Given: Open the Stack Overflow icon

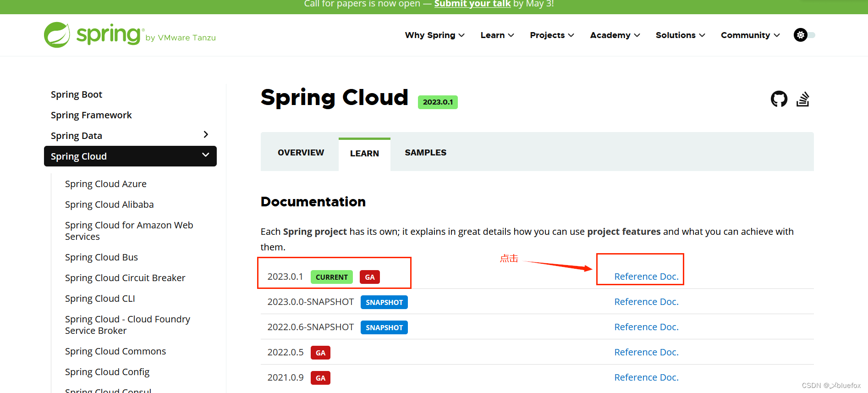Looking at the screenshot, I should click(x=802, y=99).
